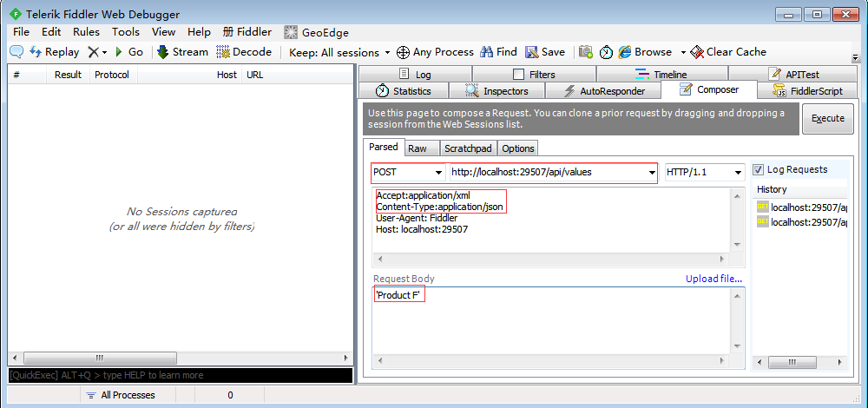Open the request URL dropdown arrow
Image resolution: width=868 pixels, height=408 pixels.
pyautogui.click(x=652, y=173)
